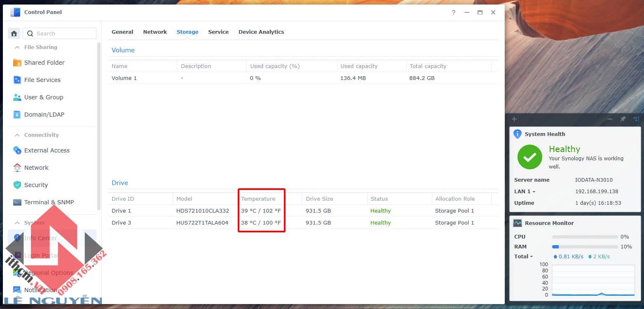Collapse the File Sharing section
The height and width of the screenshot is (309, 644).
click(x=17, y=47)
